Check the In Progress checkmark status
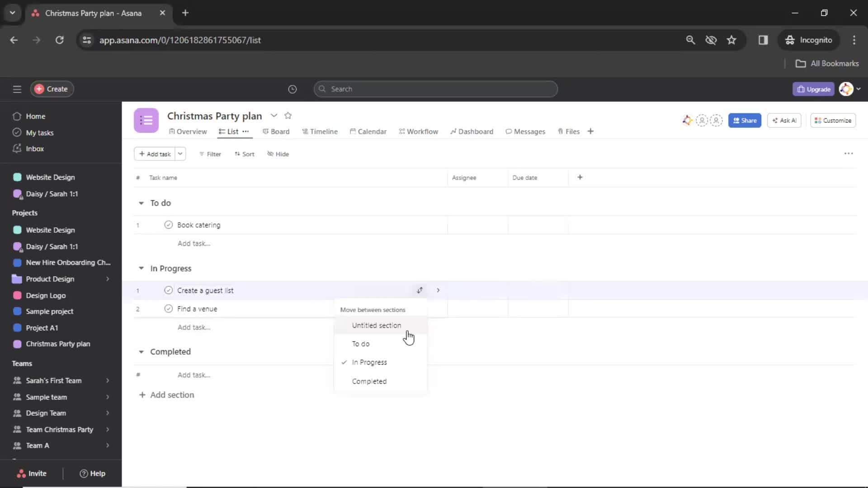868x488 pixels. [344, 361]
